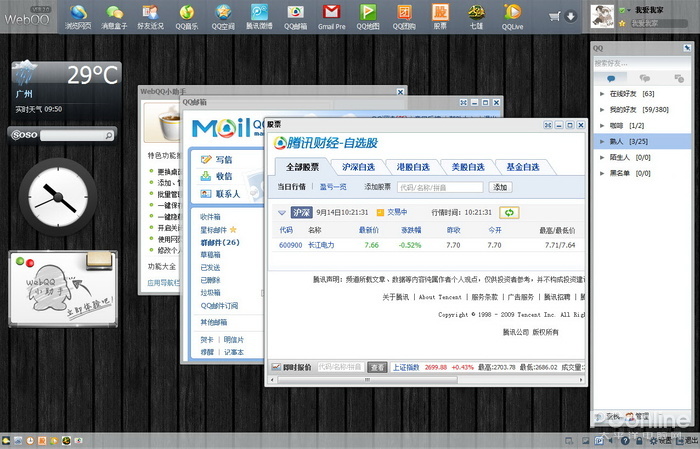Open 群邮件(26) folder in QQ邮箱
700x449 pixels.
[220, 242]
